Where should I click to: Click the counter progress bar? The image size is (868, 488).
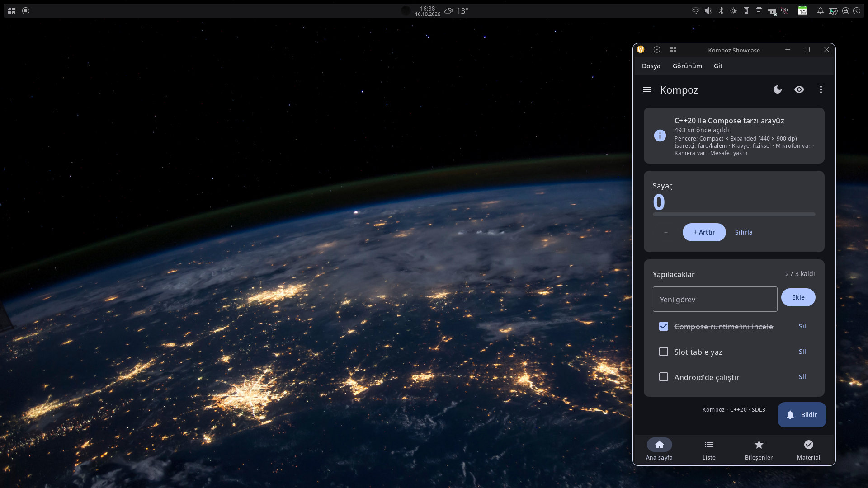pyautogui.click(x=734, y=214)
